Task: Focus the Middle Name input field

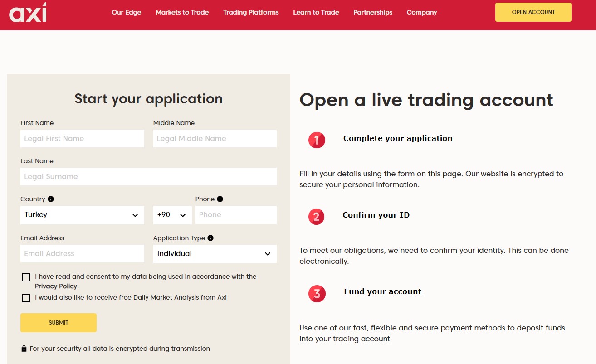Action: pyautogui.click(x=215, y=139)
